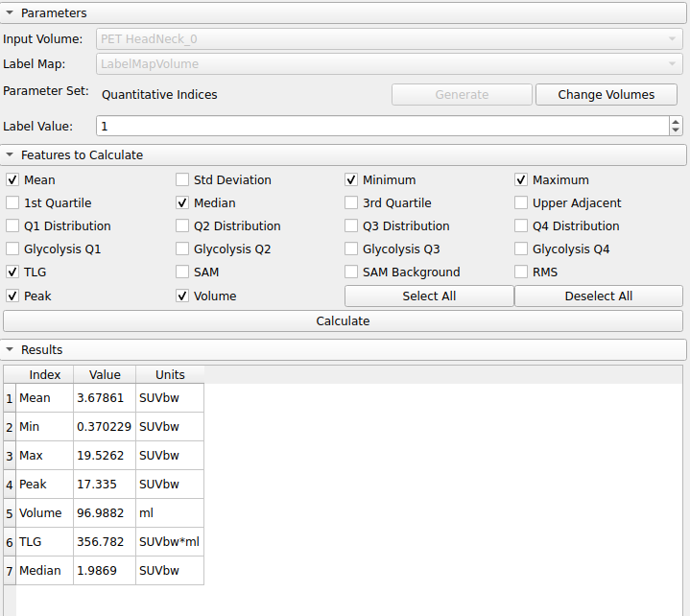Screen dimensions: 690x616
Task: Check the Glycolysis Q1 option
Action: point(12,249)
